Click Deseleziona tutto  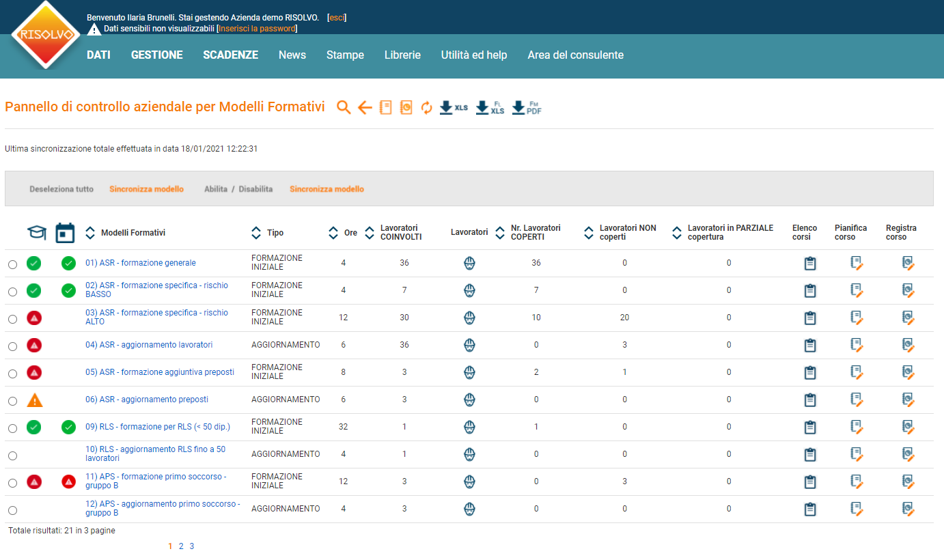pyautogui.click(x=61, y=188)
